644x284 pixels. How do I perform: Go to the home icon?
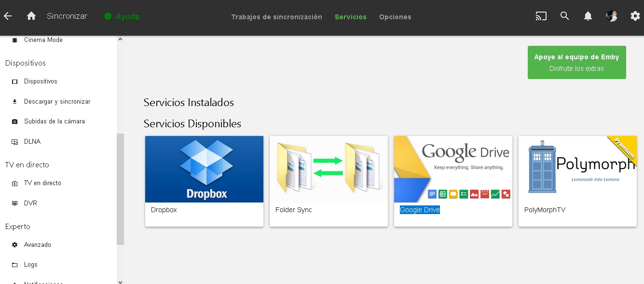tap(31, 16)
